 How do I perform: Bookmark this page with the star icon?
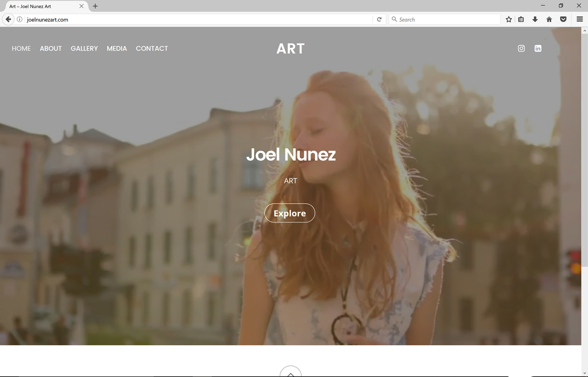coord(509,19)
